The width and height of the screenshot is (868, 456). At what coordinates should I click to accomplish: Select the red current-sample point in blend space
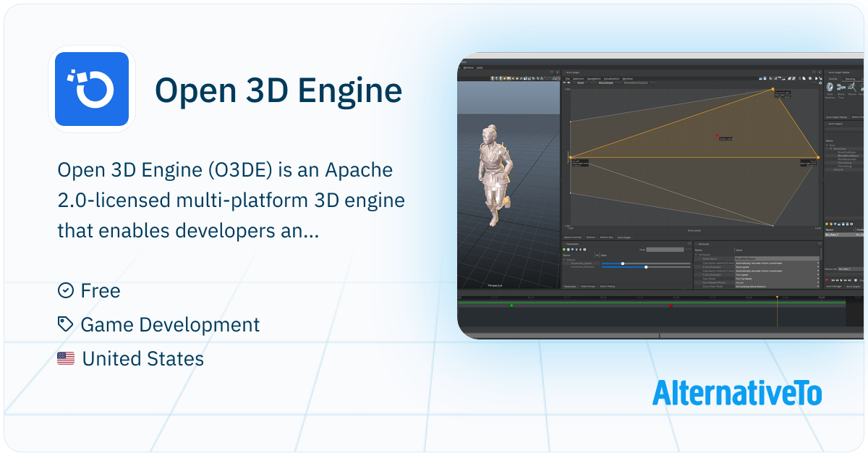(x=718, y=135)
